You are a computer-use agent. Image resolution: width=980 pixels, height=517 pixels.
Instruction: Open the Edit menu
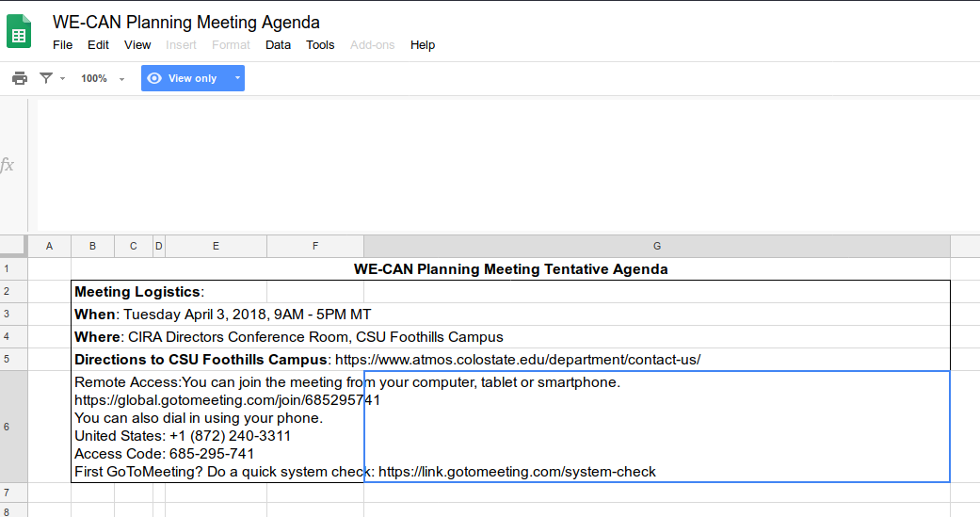[x=98, y=44]
